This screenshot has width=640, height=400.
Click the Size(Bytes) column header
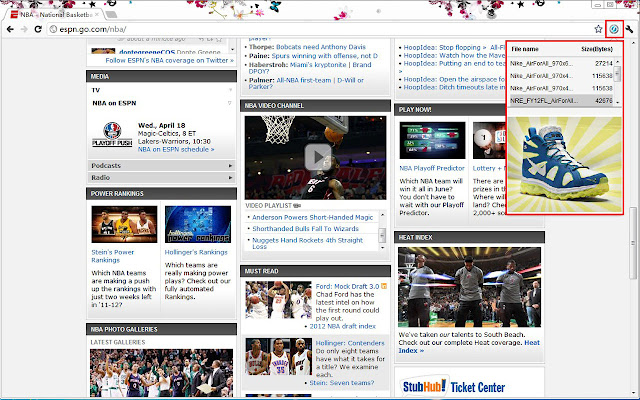coord(597,49)
